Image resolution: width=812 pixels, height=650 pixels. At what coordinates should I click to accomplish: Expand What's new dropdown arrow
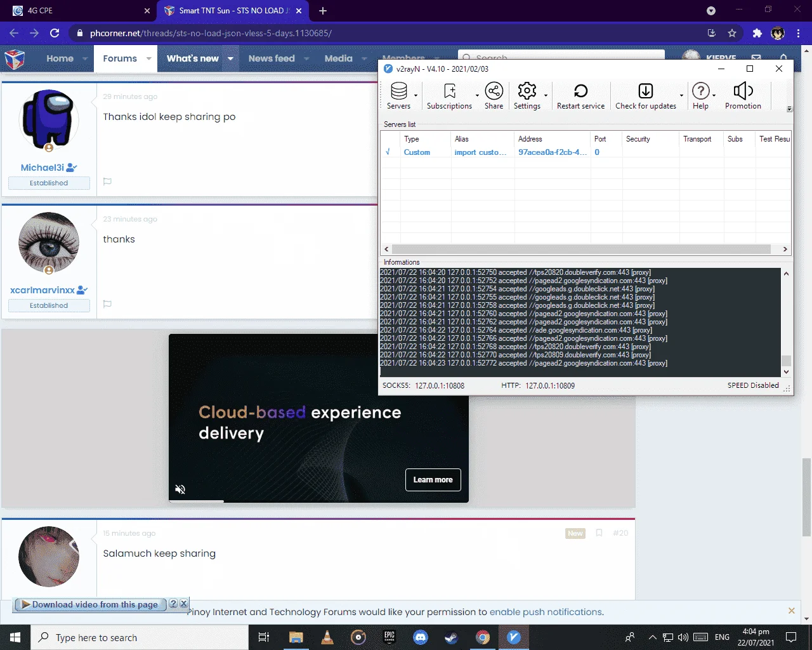(230, 58)
